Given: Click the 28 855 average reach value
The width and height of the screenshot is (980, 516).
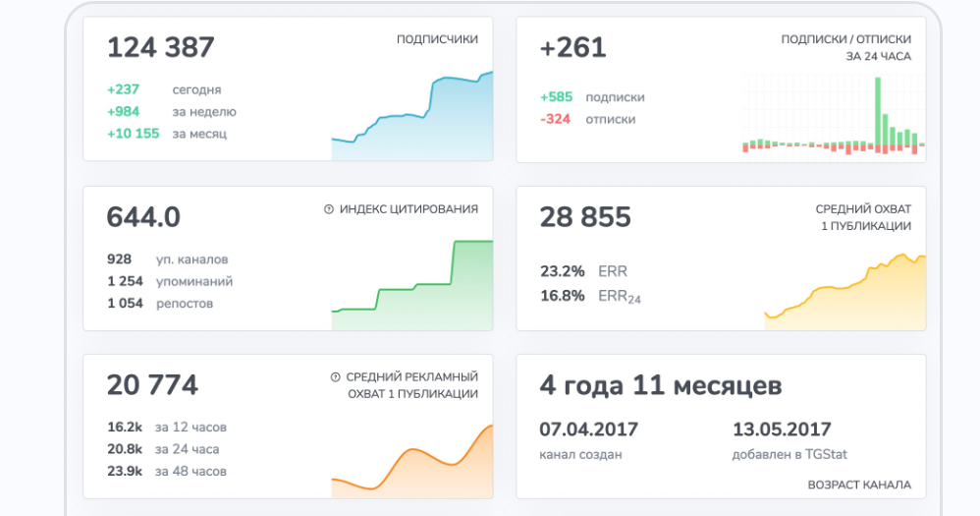Looking at the screenshot, I should 585,217.
